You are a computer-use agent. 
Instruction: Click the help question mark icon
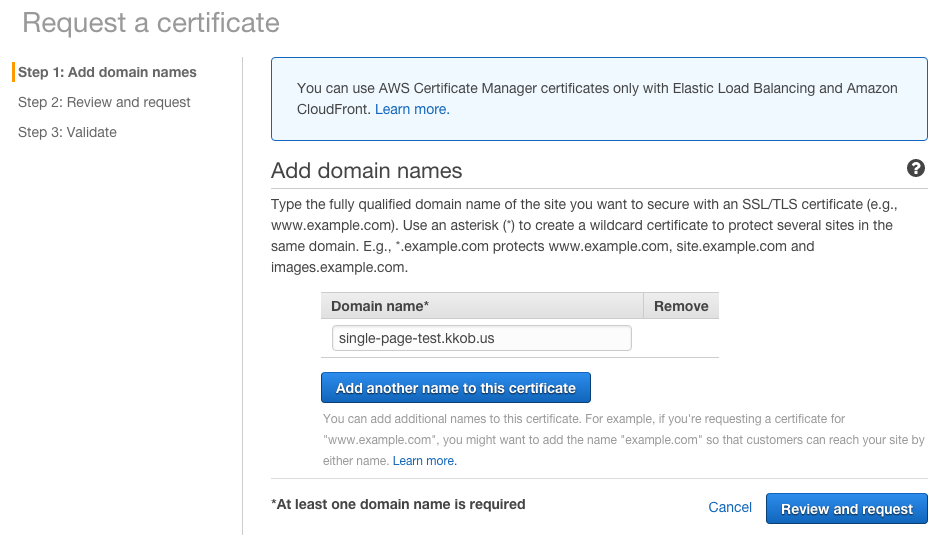(x=915, y=168)
